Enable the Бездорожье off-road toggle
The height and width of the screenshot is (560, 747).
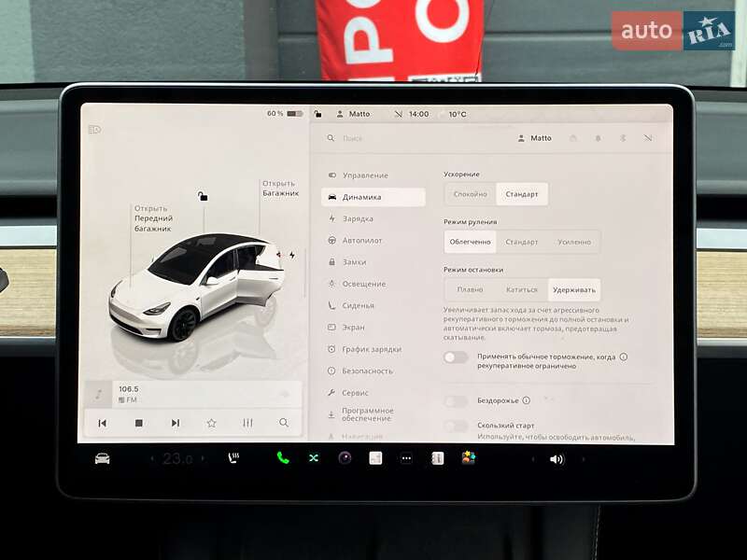[x=456, y=401]
